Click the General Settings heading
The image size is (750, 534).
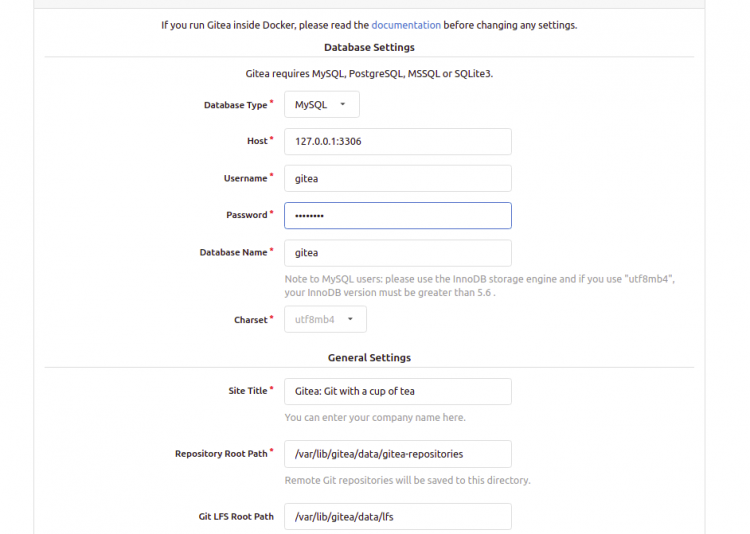pos(369,357)
